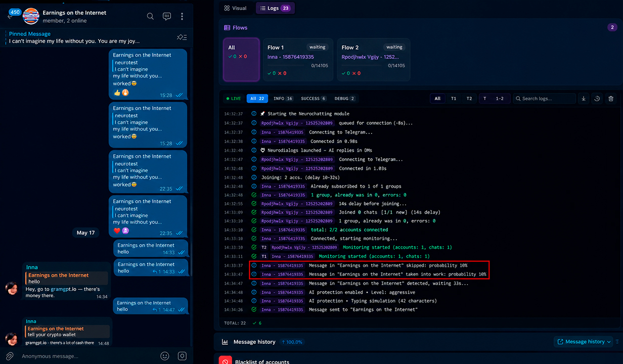The image size is (623, 364).
Task: Select the All thread filter button
Action: 437,99
